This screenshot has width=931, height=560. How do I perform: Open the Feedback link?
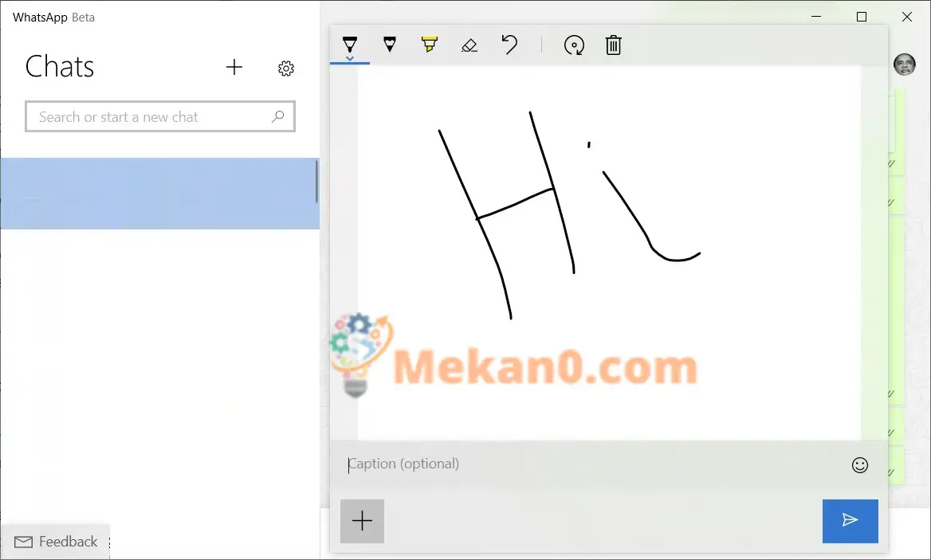point(56,542)
